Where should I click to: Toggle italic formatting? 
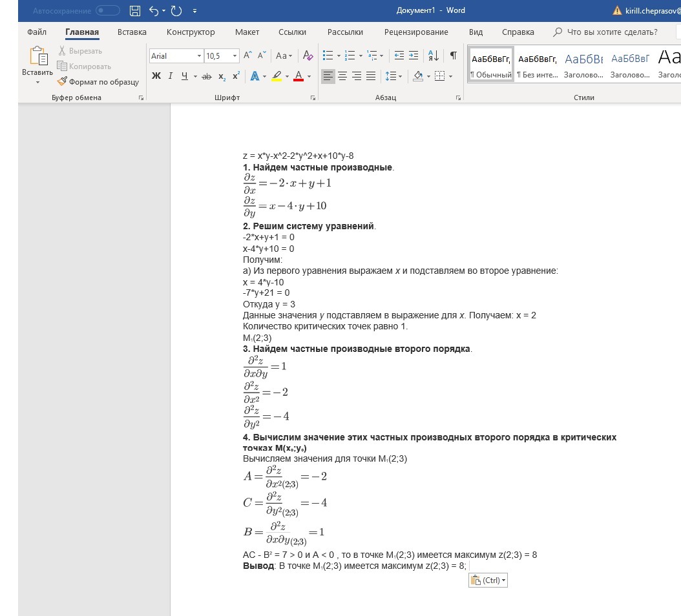[x=171, y=76]
